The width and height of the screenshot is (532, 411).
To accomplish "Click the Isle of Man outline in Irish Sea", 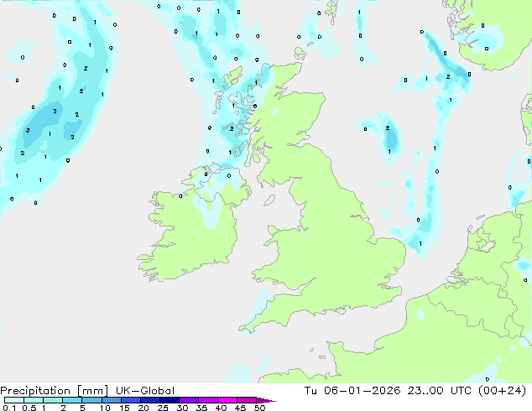I will point(269,200).
